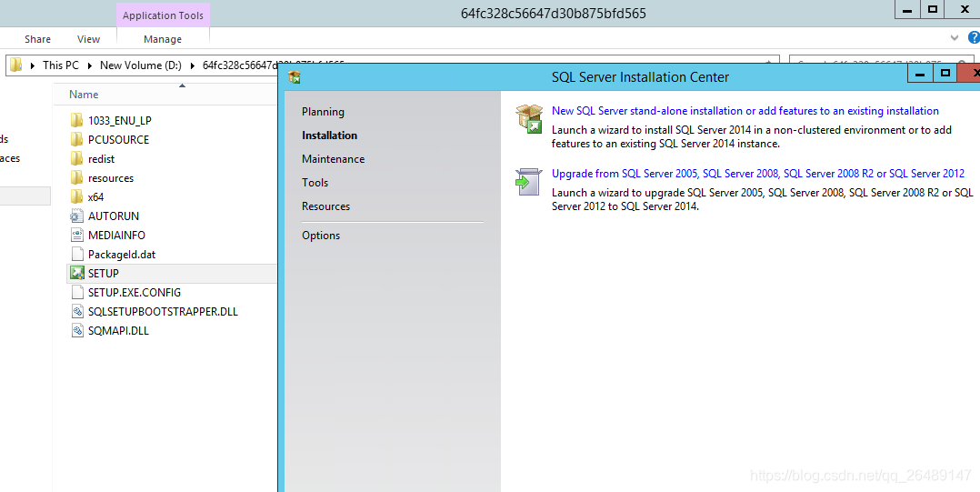Expand breadcrumb arrow after New Volume (D:)
Screen dimensions: 980x492
193,65
